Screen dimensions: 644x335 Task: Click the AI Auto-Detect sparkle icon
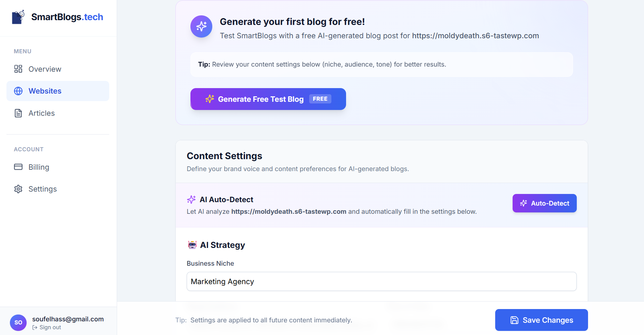191,199
